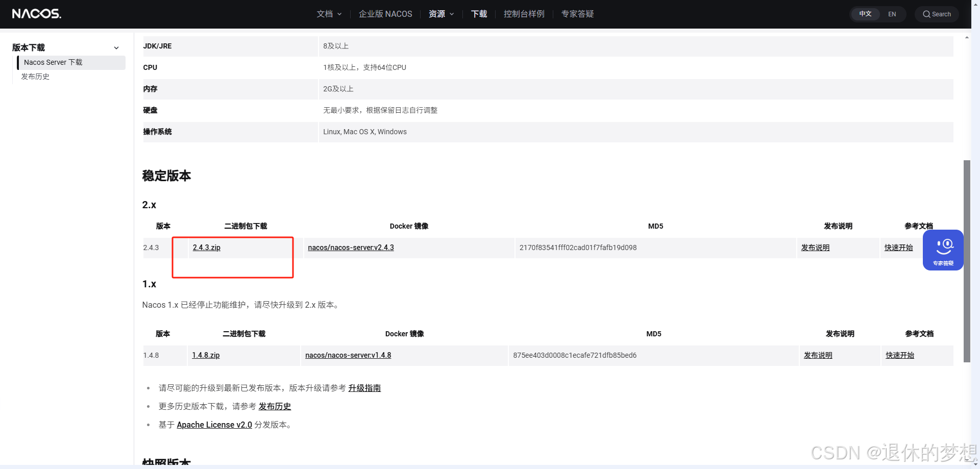This screenshot has width=980, height=469.
Task: Click the JDK/JRE row label
Action: point(157,46)
